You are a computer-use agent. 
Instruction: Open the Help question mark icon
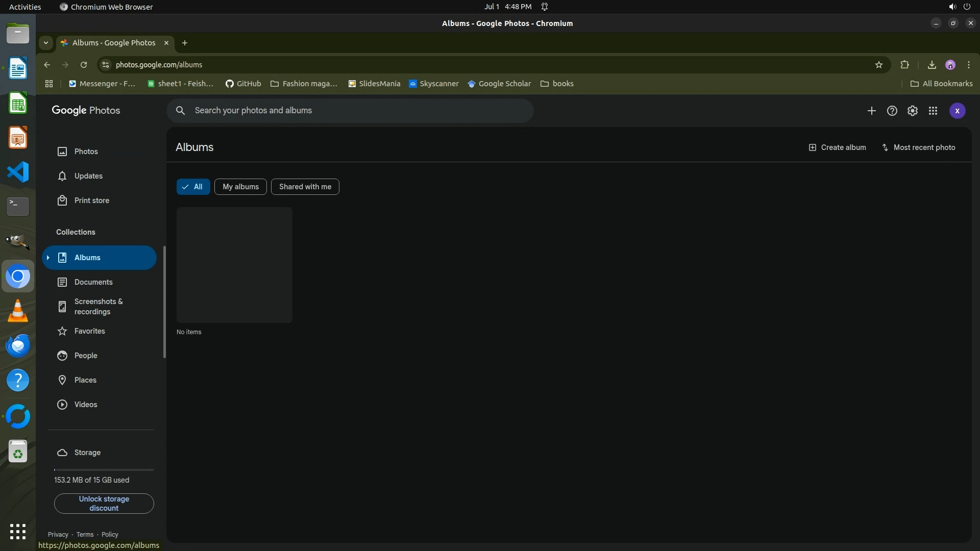[x=892, y=111]
